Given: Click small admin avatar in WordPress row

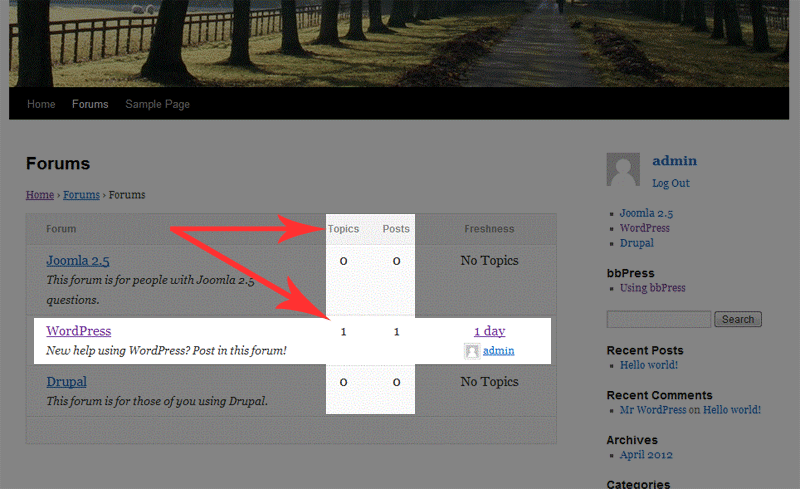Looking at the screenshot, I should tap(472, 351).
